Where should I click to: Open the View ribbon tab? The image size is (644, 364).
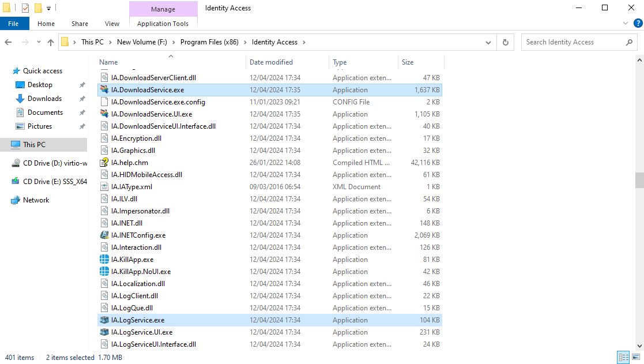[112, 24]
